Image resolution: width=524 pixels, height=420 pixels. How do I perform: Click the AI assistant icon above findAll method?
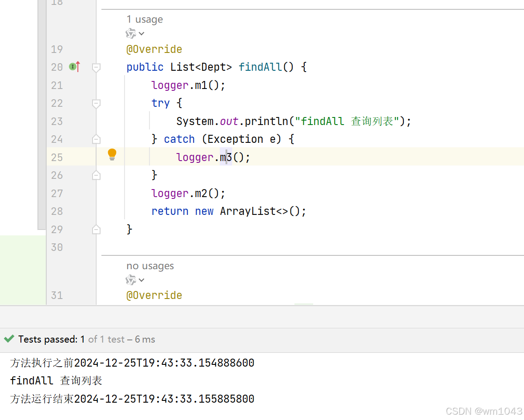(x=131, y=33)
